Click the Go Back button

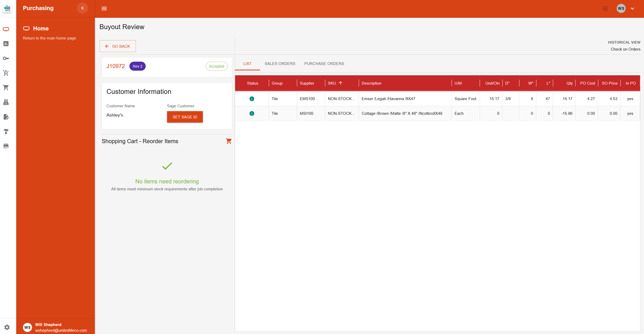[x=118, y=46]
